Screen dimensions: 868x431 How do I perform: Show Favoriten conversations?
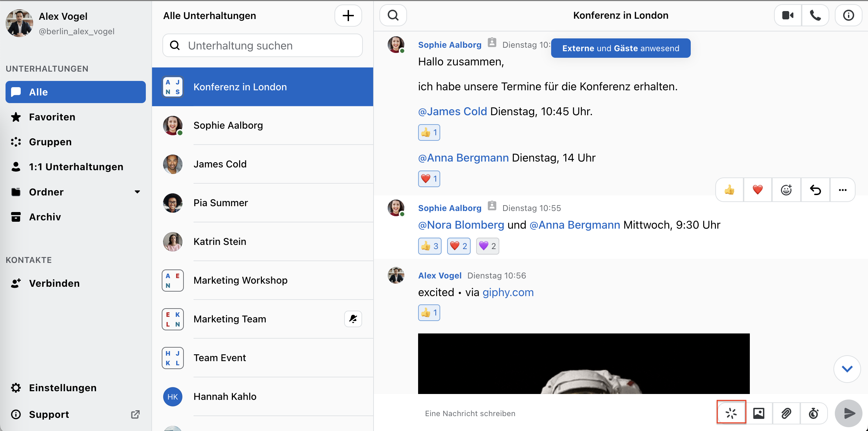[75, 117]
